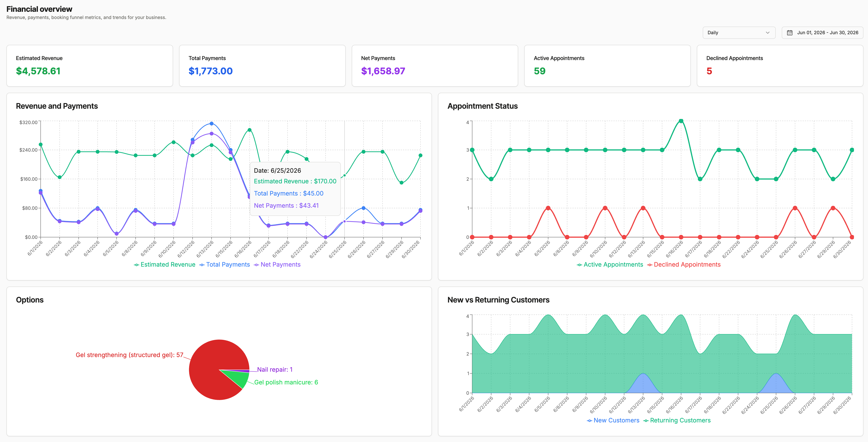The width and height of the screenshot is (868, 442).
Task: Hide Declined Appointments legend marker icon
Action: pyautogui.click(x=650, y=265)
